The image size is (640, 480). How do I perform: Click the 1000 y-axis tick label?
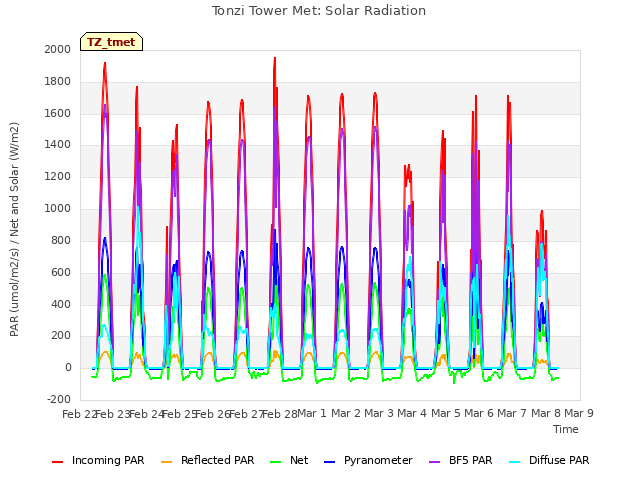click(x=58, y=209)
